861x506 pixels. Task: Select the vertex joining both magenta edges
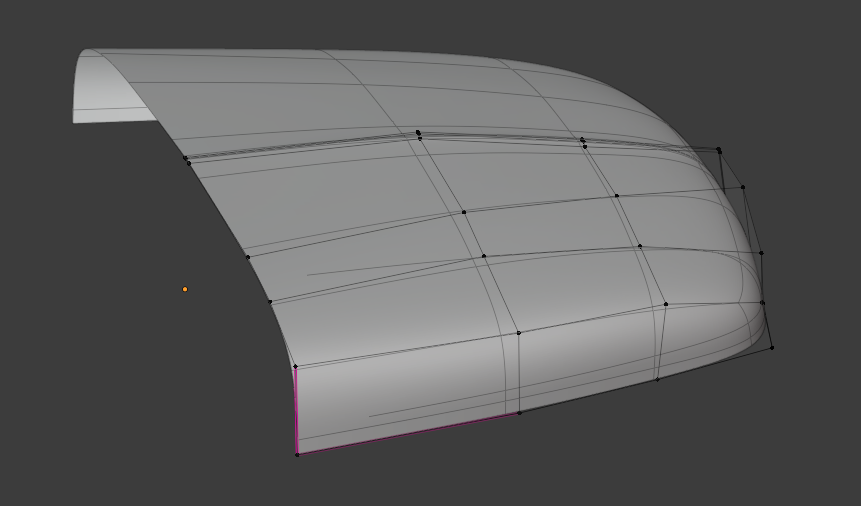[297, 454]
